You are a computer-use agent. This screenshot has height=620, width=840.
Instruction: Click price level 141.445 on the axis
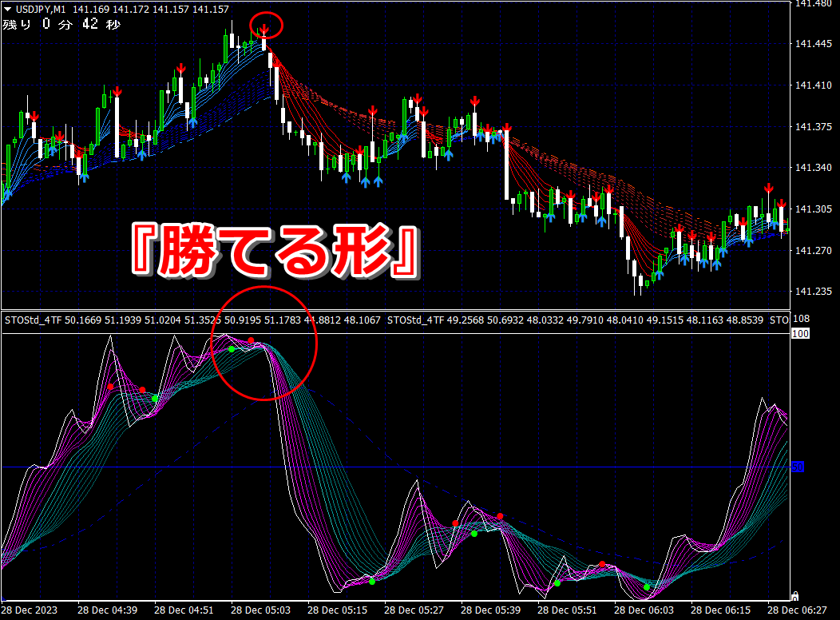click(813, 44)
